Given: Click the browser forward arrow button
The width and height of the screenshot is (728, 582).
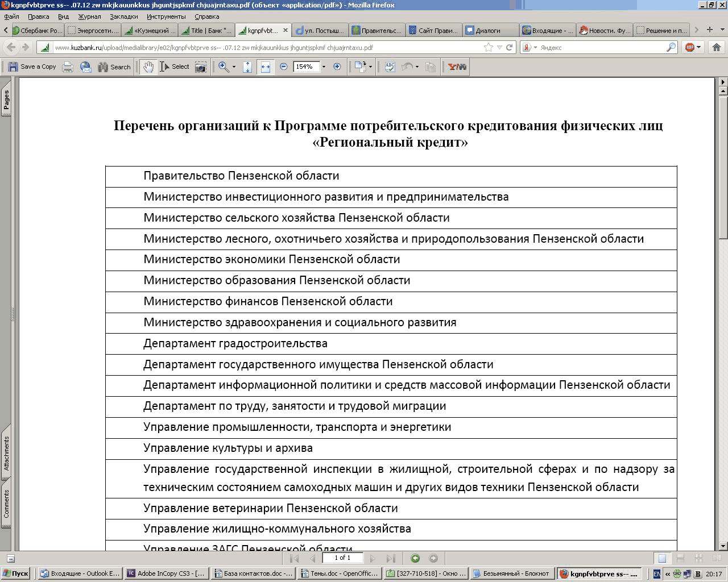Looking at the screenshot, I should [25, 47].
